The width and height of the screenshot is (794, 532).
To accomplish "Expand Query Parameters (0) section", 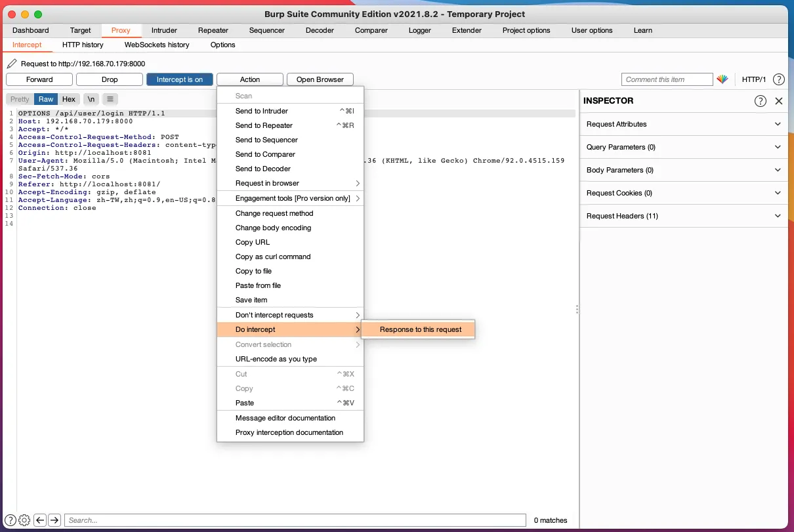I will coord(684,147).
